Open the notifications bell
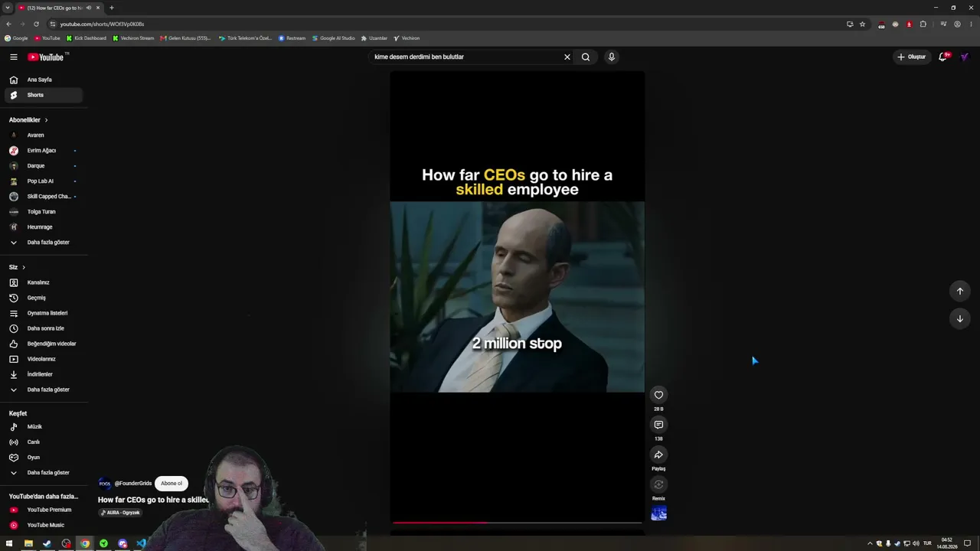The height and width of the screenshot is (551, 980). pyautogui.click(x=943, y=57)
